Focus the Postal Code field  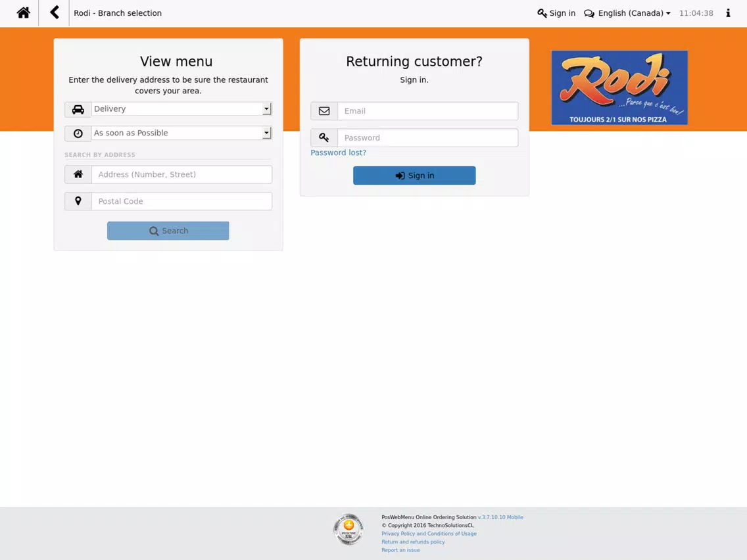pos(181,201)
